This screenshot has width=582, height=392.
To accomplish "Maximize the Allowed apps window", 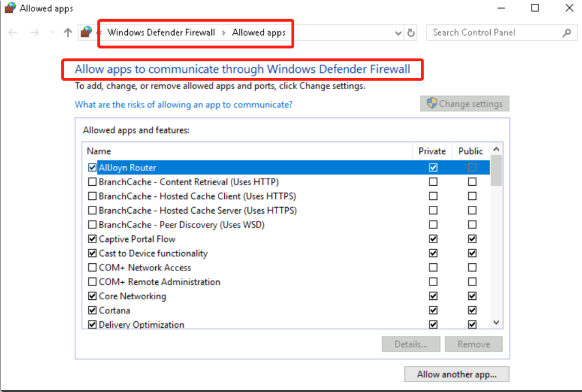I will pos(535,8).
